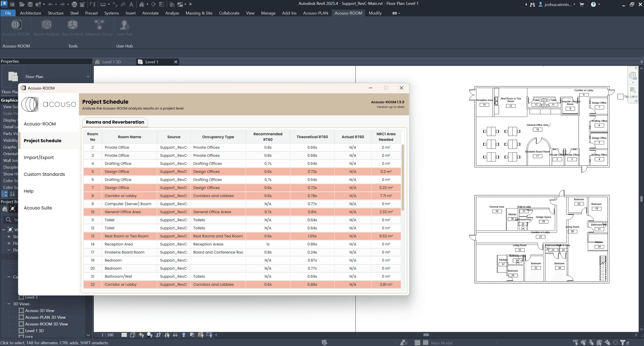Image resolution: width=644 pixels, height=346 pixels.
Task: Open Custom Standards in Acouso-ROOM sidebar
Action: tap(44, 174)
